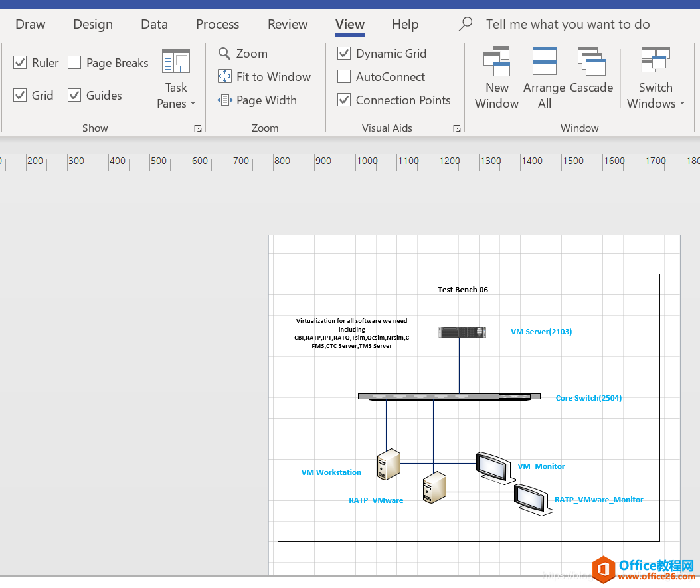Select the VM Server rack shape

click(462, 332)
